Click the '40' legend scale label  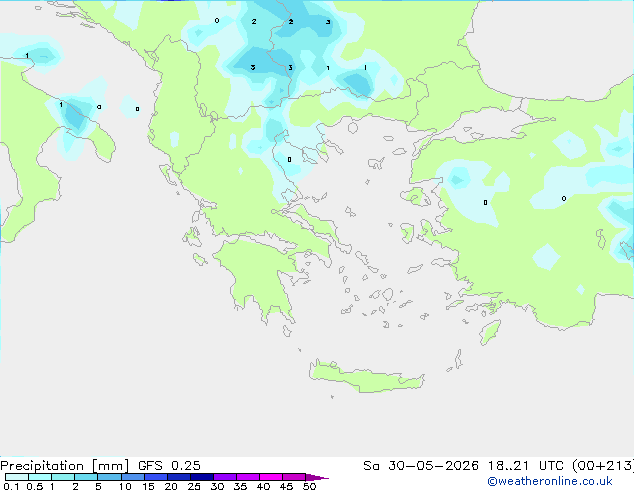[263, 486]
